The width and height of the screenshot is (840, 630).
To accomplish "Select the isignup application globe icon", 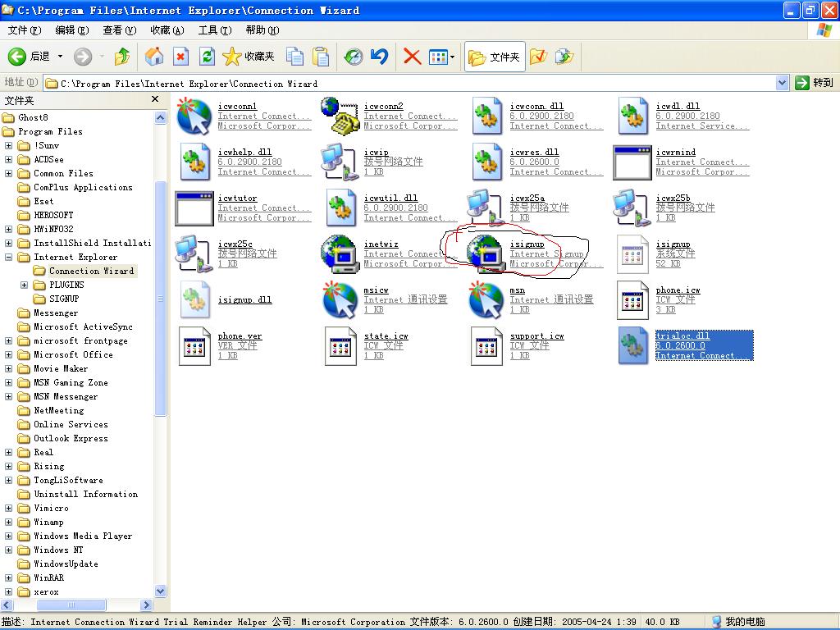I will tap(486, 254).
